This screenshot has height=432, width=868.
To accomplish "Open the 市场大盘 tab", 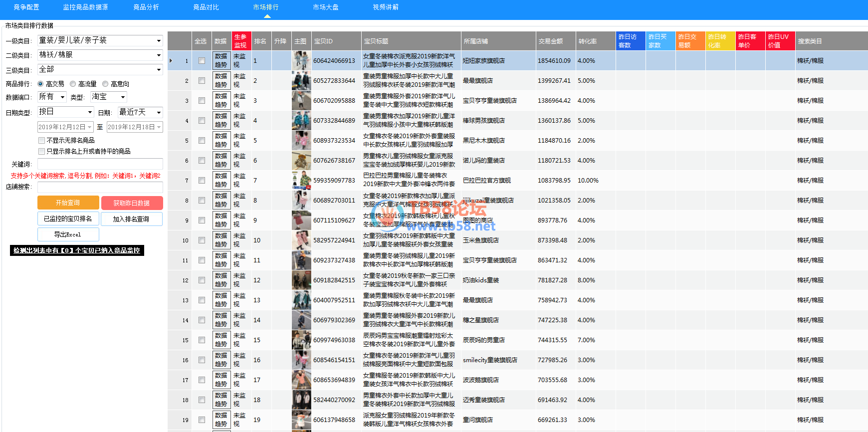I will click(325, 7).
